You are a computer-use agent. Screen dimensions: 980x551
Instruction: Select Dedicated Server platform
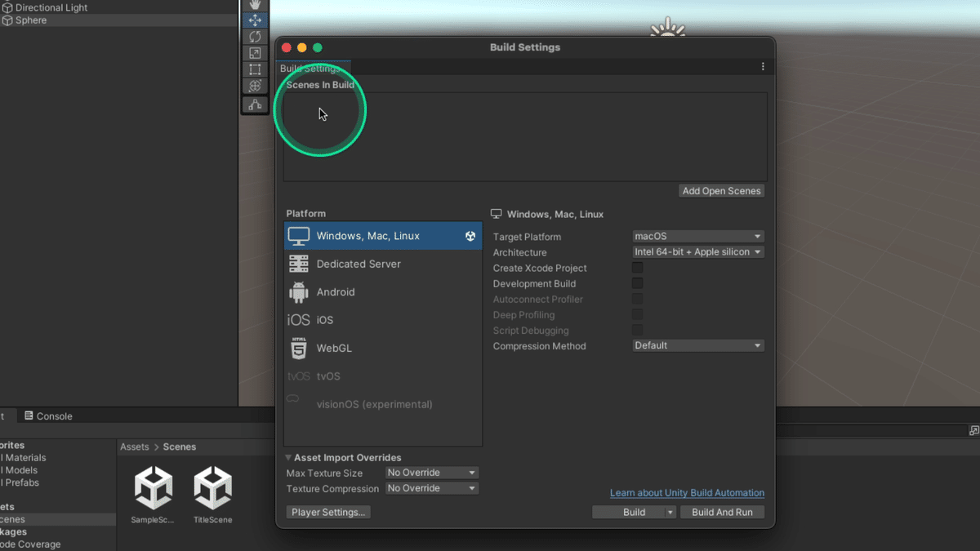(383, 264)
